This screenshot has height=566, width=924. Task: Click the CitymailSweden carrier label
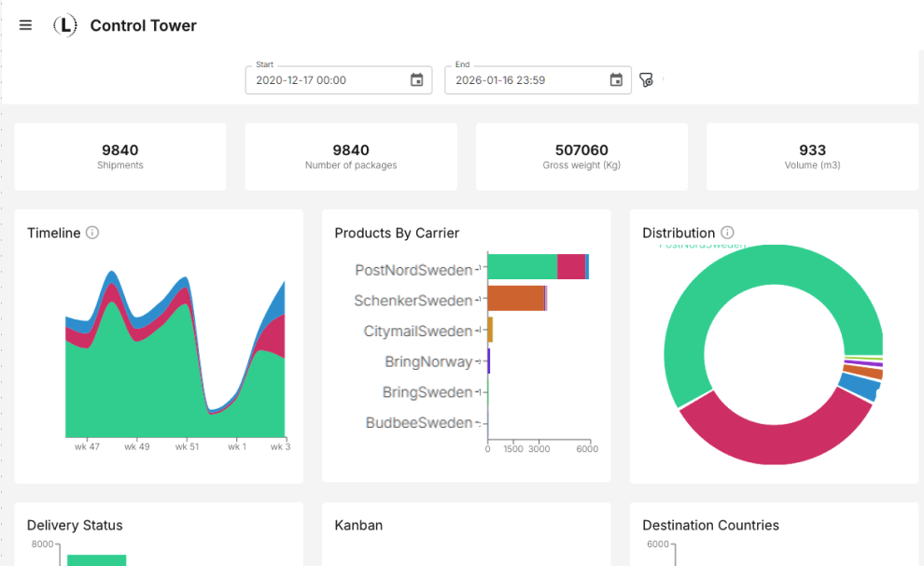tap(418, 332)
